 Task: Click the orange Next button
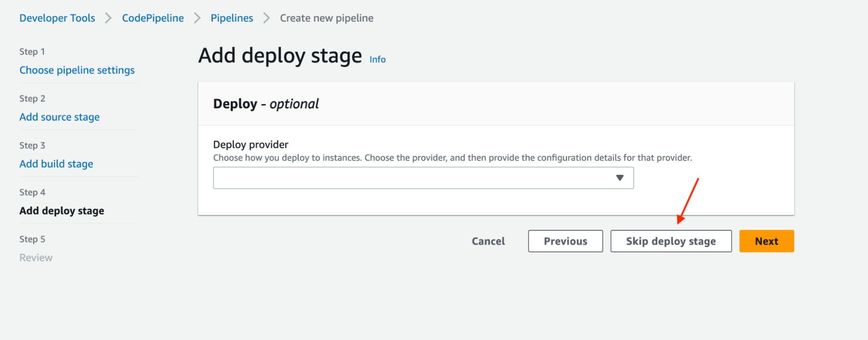pyautogui.click(x=766, y=241)
